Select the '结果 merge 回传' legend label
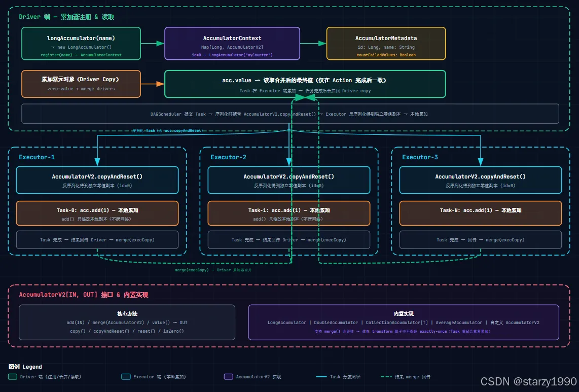This screenshot has width=579, height=392. [x=413, y=377]
